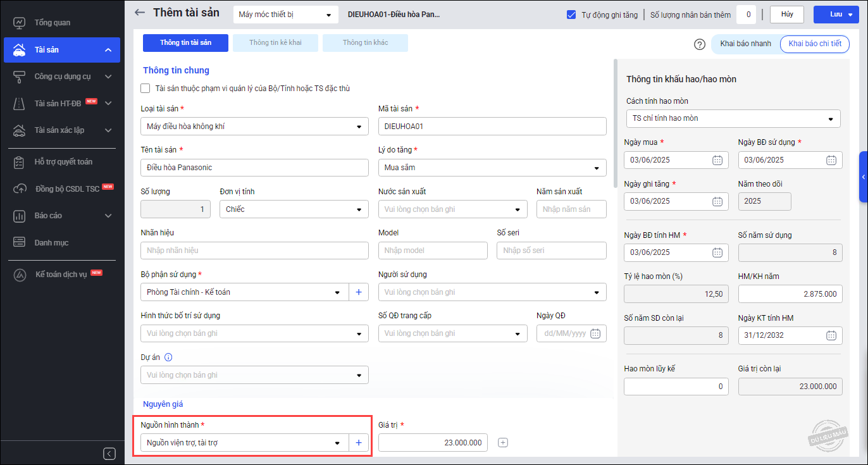Expand Công cụ dụng cụ submenu chevron
Screen dimensions: 868x465
point(108,77)
